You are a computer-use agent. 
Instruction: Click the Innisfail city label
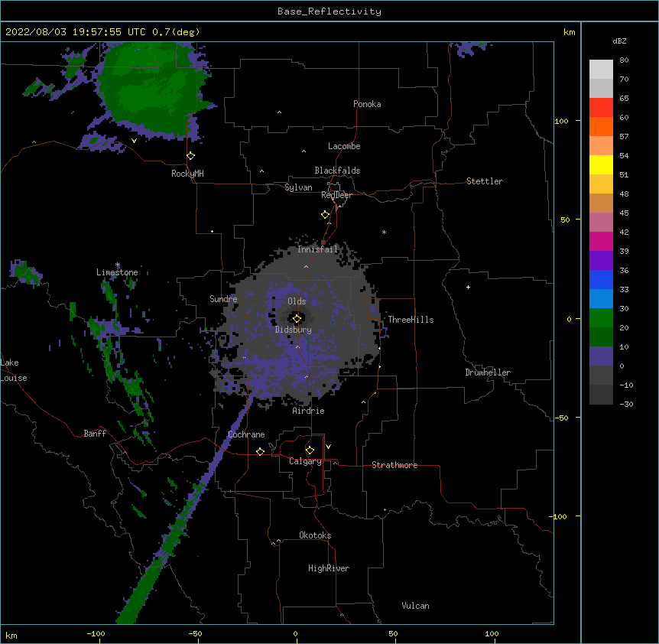click(317, 249)
